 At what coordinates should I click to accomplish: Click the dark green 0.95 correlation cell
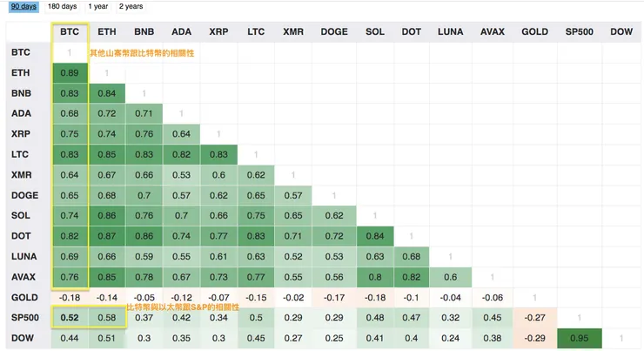[578, 338]
